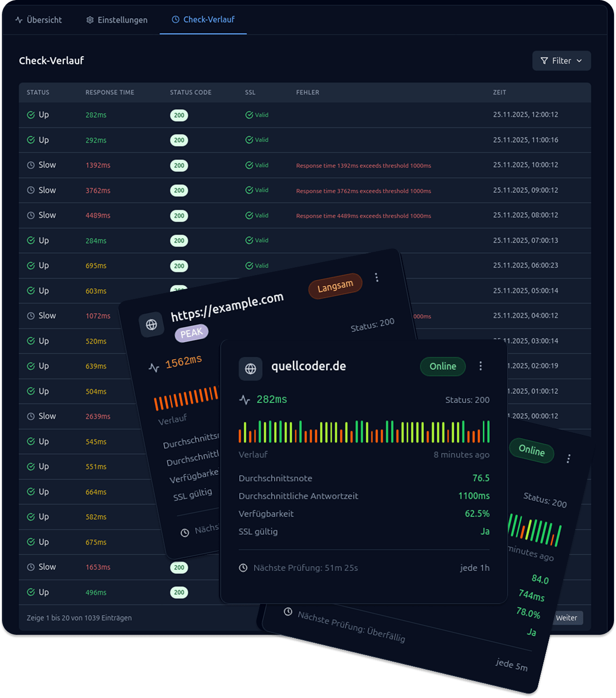
Task: Click the globe icon on the example.com card
Action: click(152, 324)
